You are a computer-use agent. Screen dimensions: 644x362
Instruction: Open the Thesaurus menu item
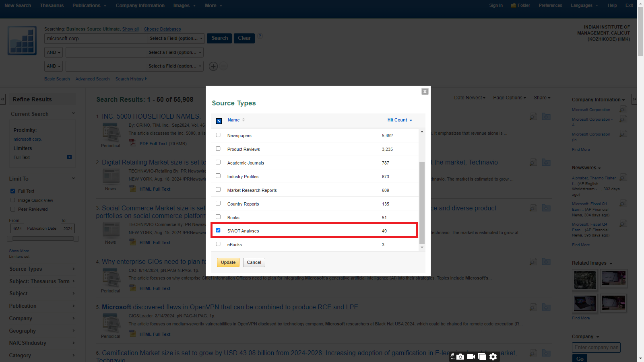point(52,6)
